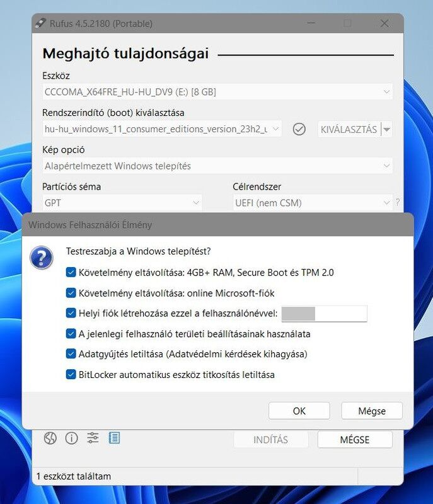Click the '1 eszközt találtam' status text
Image resolution: width=433 pixels, height=504 pixels.
click(74, 476)
